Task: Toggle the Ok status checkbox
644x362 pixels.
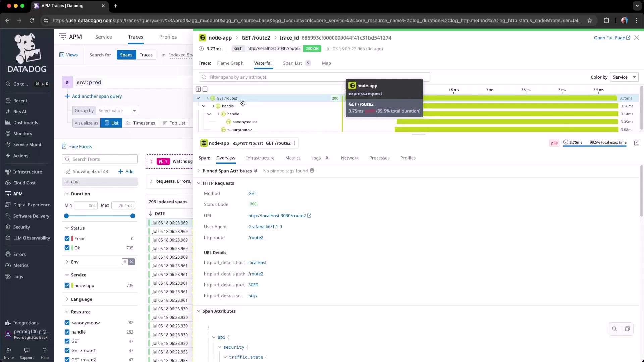Action: (67, 248)
